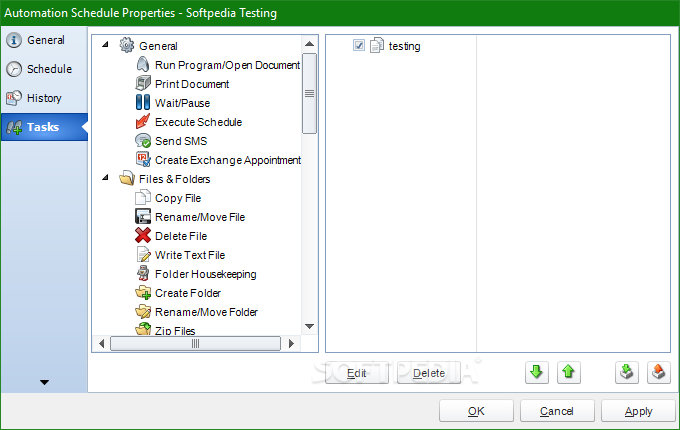Select the "Folder Housekeeping" label
Image resolution: width=680 pixels, height=430 pixels.
206,274
